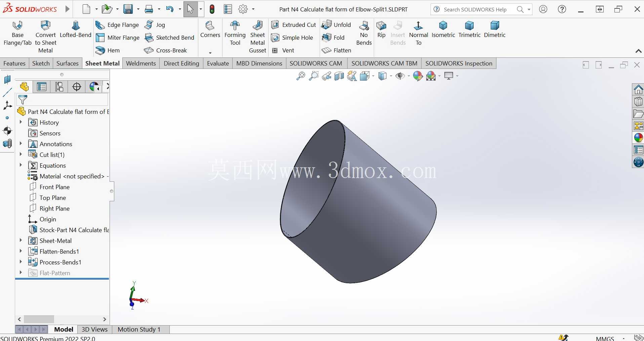Open Convert to Sheet Metal tool
644x341 pixels.
(45, 37)
